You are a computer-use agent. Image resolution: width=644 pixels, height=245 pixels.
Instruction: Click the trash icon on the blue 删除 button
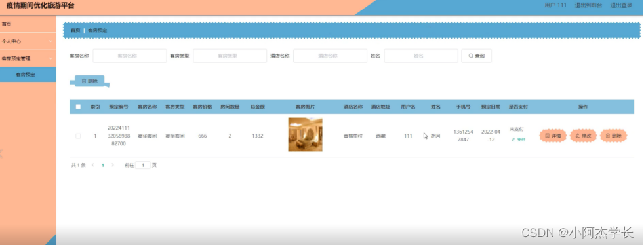tap(84, 81)
